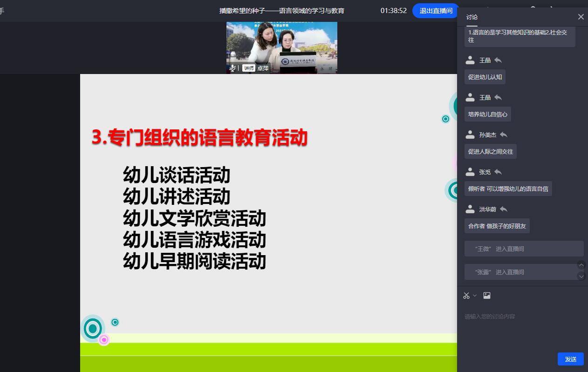Click reply arrow next to 孙美杰
The image size is (588, 372).
(x=504, y=135)
